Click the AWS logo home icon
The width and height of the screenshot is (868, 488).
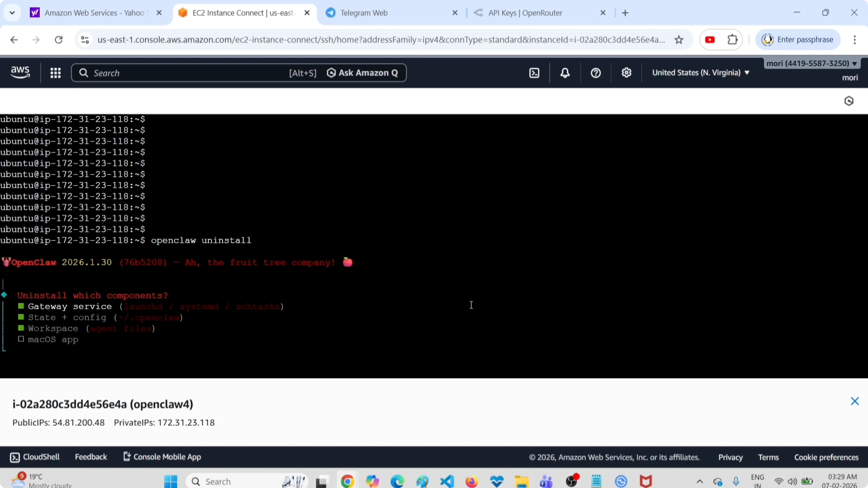20,72
